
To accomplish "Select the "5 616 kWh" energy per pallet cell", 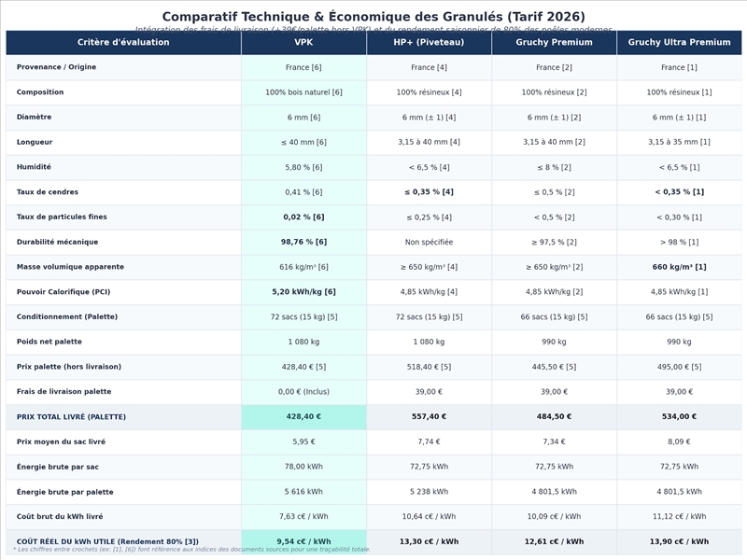I will coord(303,492).
